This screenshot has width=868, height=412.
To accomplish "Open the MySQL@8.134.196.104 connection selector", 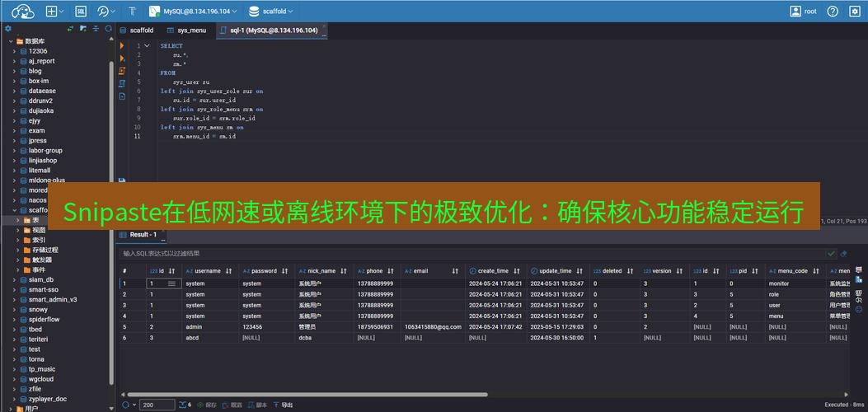I will click(x=193, y=11).
